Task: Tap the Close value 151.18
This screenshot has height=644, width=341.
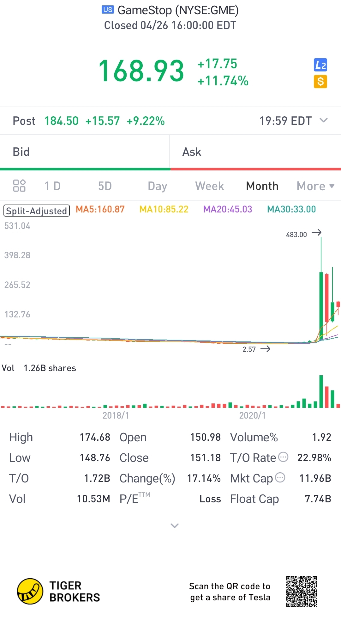Action: pos(205,458)
